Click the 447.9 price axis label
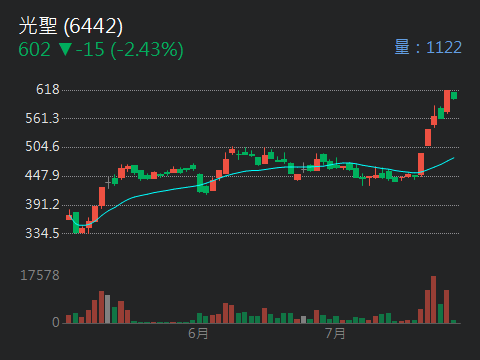Image resolution: width=480 pixels, height=360 pixels. (42, 175)
